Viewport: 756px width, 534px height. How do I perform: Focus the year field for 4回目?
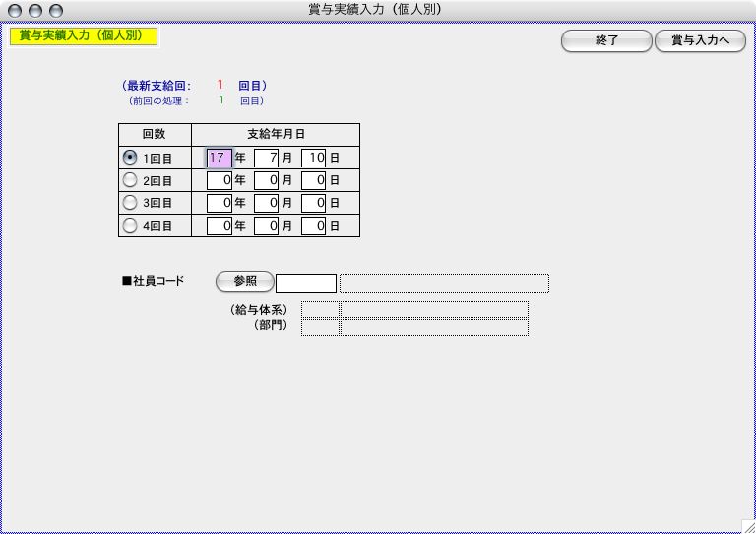(220, 226)
